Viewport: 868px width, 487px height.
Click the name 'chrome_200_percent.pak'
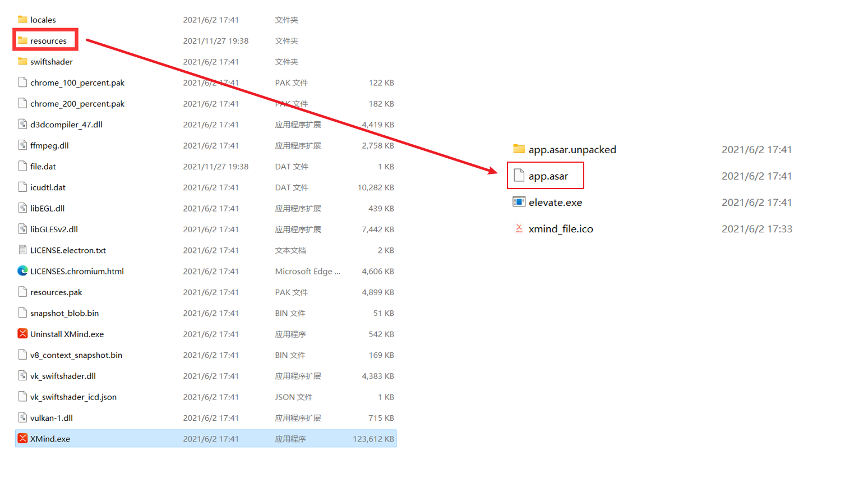[x=77, y=104]
